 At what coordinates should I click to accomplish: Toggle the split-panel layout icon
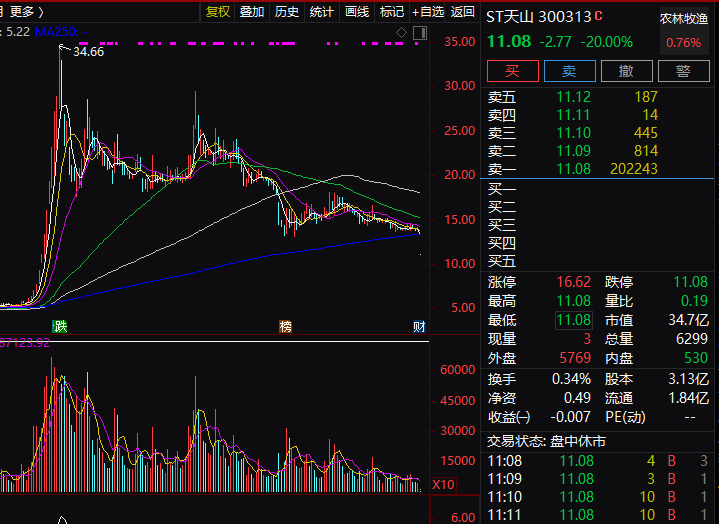tap(420, 33)
